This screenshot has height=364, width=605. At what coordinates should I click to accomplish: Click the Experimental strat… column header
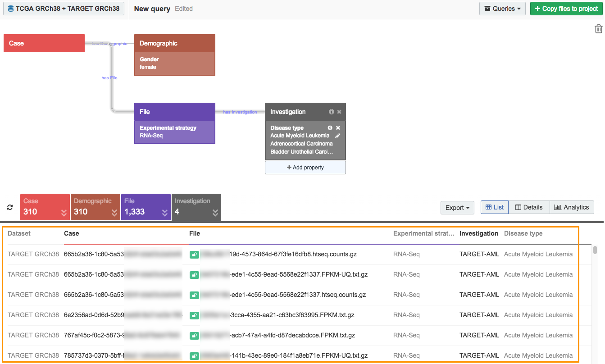tap(424, 233)
